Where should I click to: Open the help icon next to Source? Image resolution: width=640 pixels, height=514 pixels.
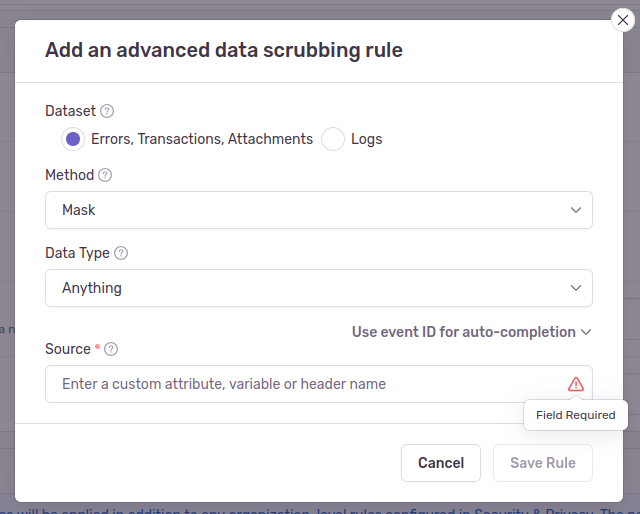[111, 349]
